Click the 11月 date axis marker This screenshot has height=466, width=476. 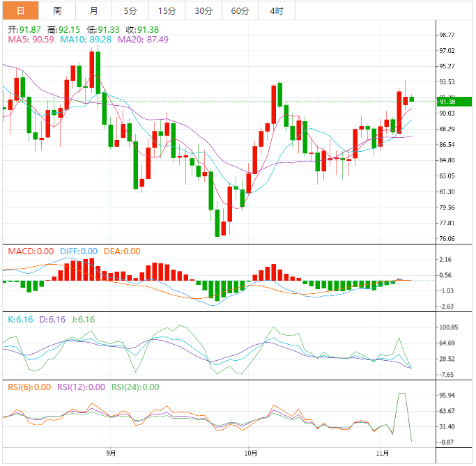point(382,453)
